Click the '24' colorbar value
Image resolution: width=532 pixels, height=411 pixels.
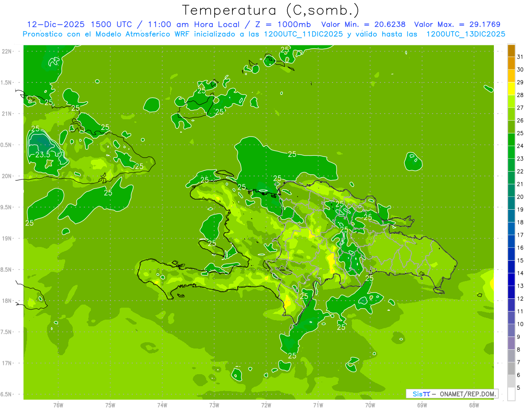tap(520, 146)
